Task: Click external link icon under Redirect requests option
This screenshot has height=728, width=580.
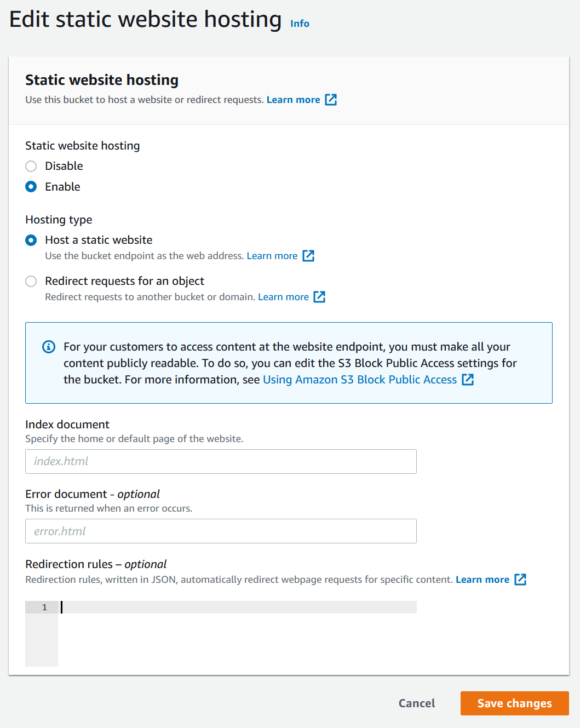Action: pyautogui.click(x=319, y=297)
